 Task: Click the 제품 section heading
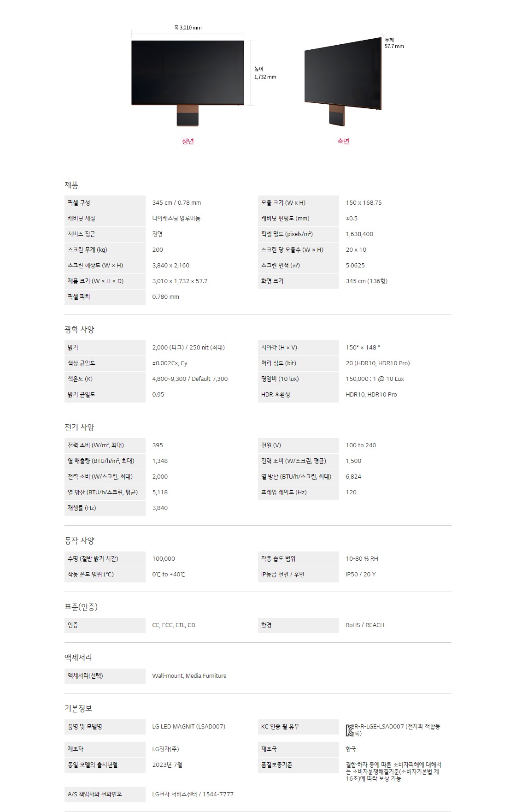(x=71, y=185)
